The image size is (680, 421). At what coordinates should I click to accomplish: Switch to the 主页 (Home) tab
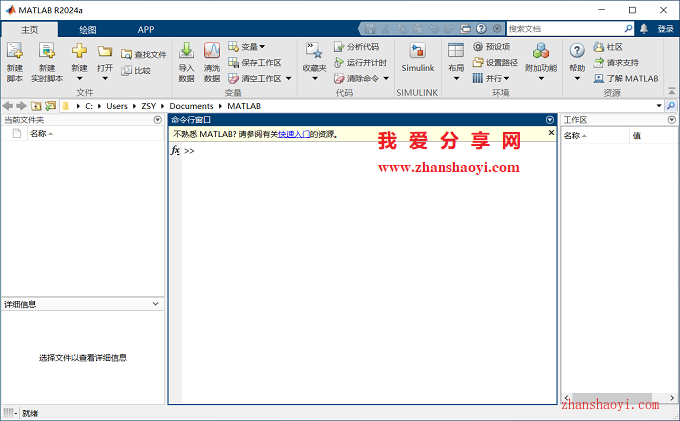(x=29, y=29)
